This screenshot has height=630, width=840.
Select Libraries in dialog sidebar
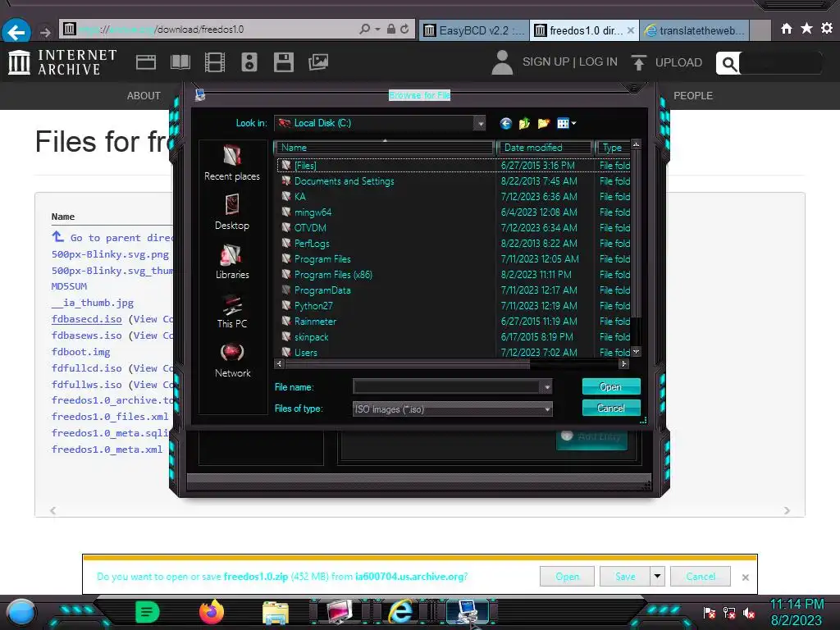tap(232, 262)
